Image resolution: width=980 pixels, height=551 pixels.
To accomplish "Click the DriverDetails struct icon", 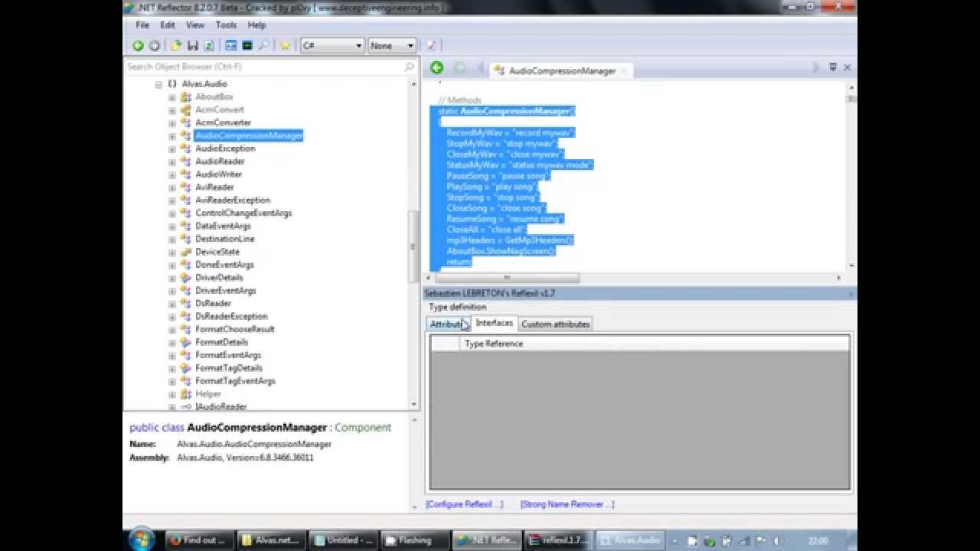I will [185, 278].
